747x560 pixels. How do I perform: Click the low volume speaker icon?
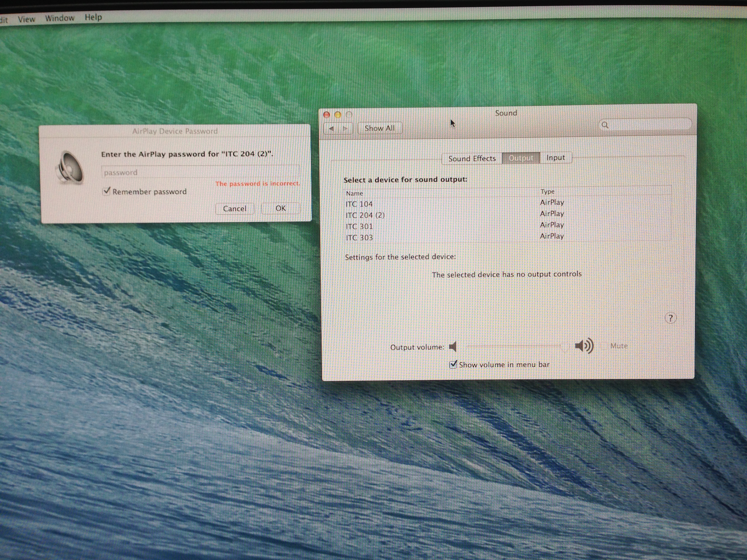tap(453, 346)
